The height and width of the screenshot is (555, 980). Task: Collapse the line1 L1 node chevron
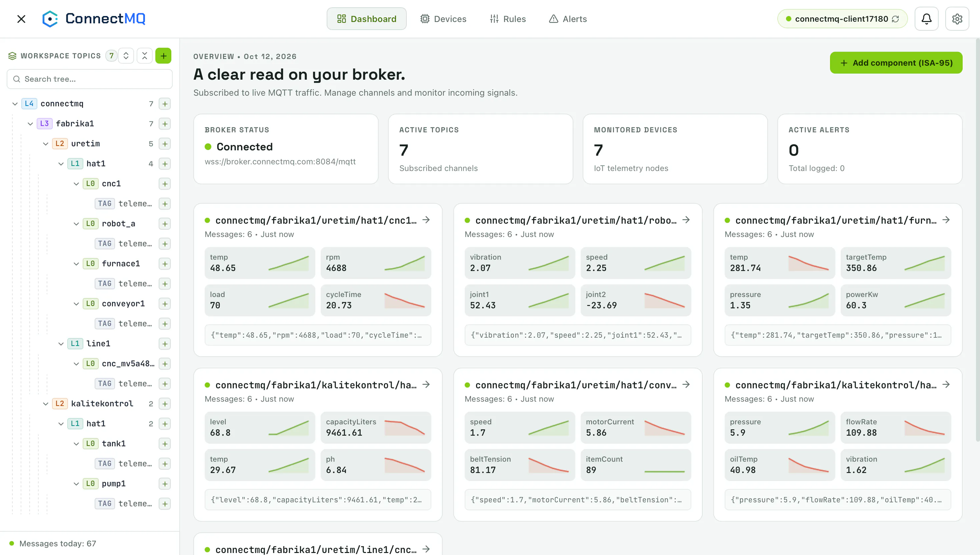pos(61,344)
